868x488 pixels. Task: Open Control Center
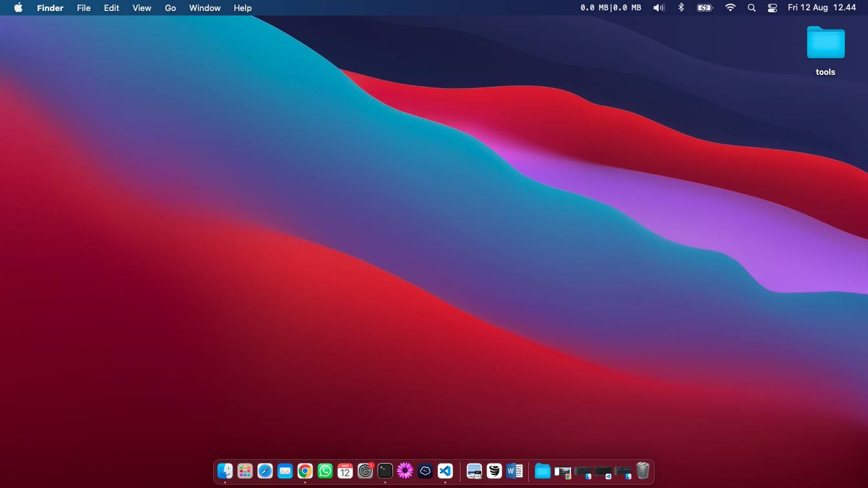coord(772,8)
